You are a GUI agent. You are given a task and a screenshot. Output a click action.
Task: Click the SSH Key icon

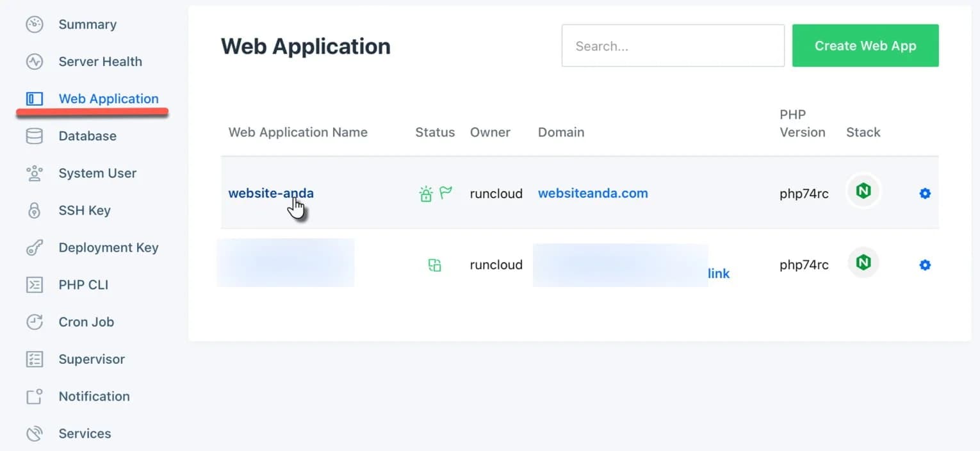pos(33,210)
